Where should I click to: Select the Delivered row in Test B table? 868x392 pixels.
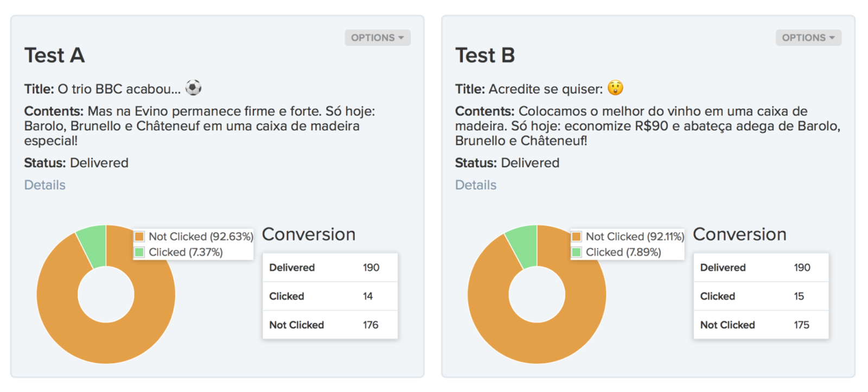coord(761,268)
